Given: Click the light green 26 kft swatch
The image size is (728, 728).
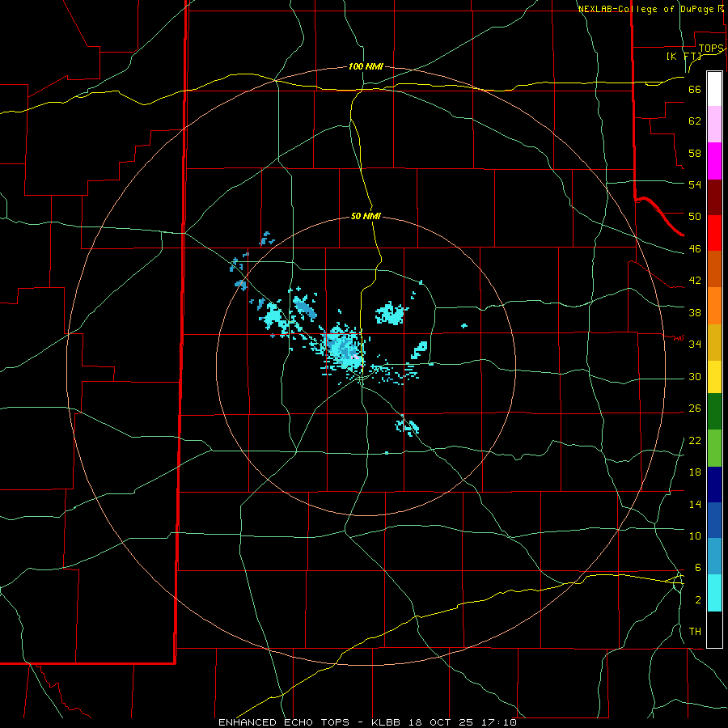Looking at the screenshot, I should pos(714,448).
